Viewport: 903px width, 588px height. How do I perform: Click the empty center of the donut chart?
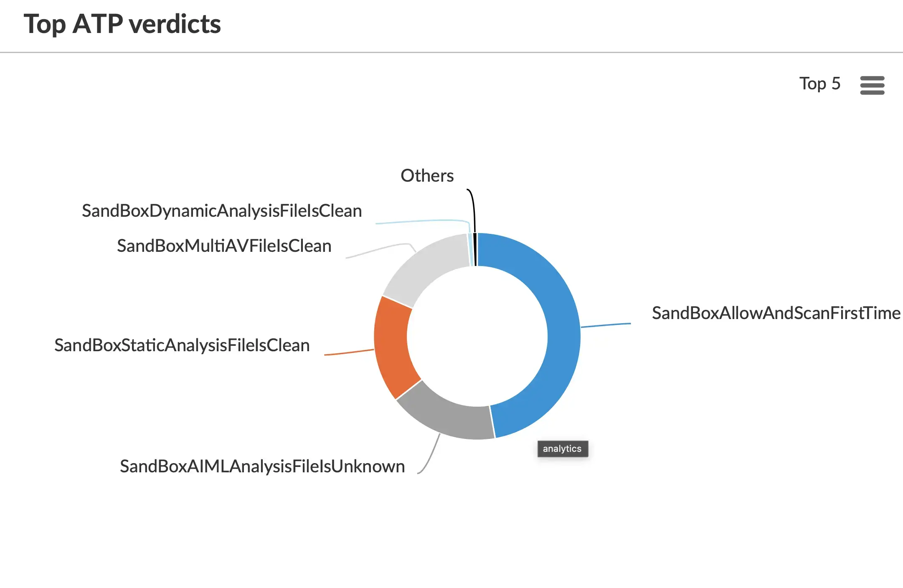coord(477,336)
